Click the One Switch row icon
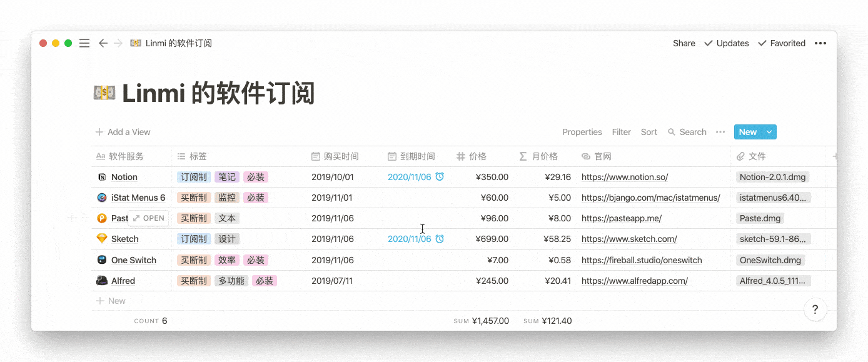 (x=102, y=260)
